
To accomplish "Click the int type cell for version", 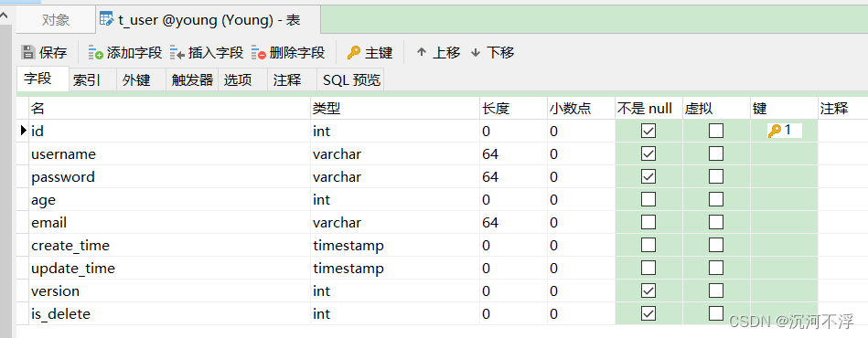I will [395, 290].
